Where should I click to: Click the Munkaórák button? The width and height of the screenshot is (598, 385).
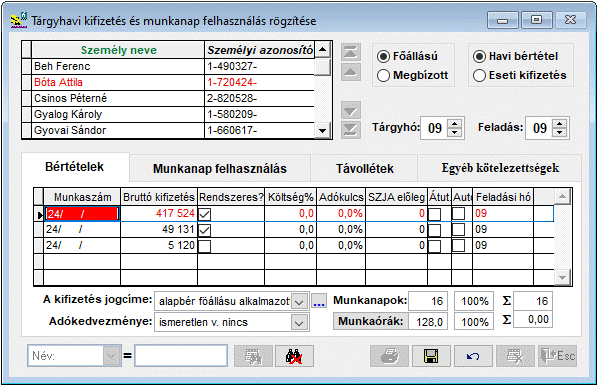click(x=371, y=321)
